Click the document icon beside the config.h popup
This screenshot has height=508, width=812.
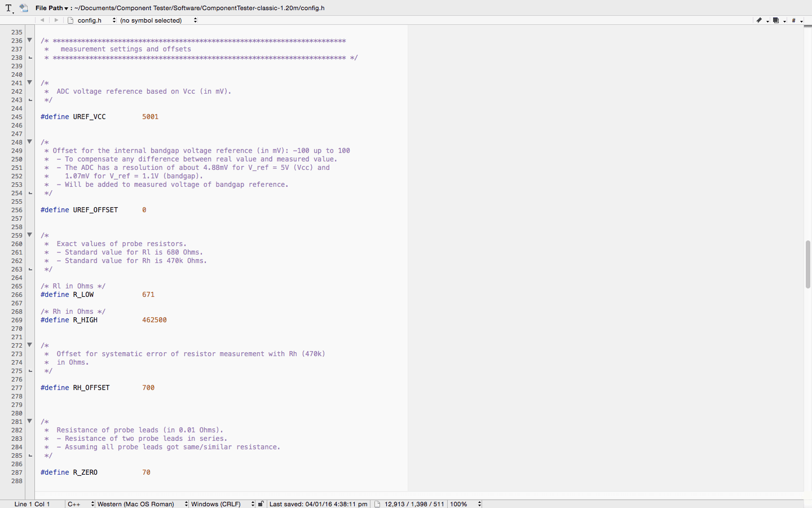(x=69, y=19)
